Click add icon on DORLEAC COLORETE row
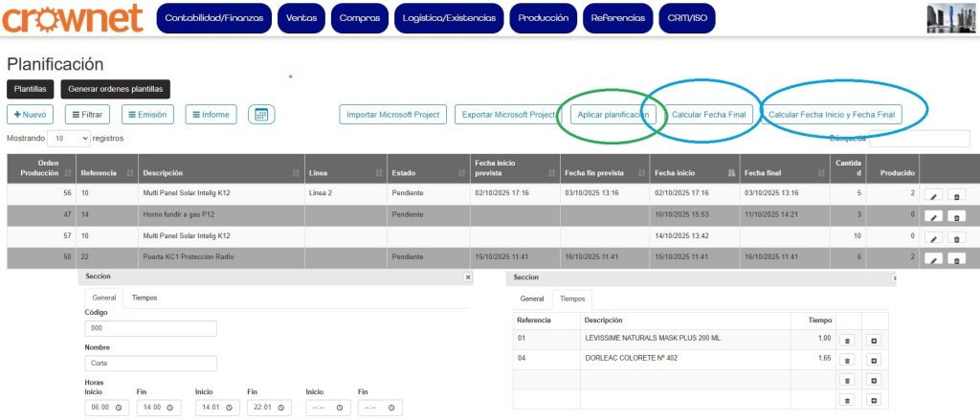The width and height of the screenshot is (980, 420). pyautogui.click(x=874, y=360)
